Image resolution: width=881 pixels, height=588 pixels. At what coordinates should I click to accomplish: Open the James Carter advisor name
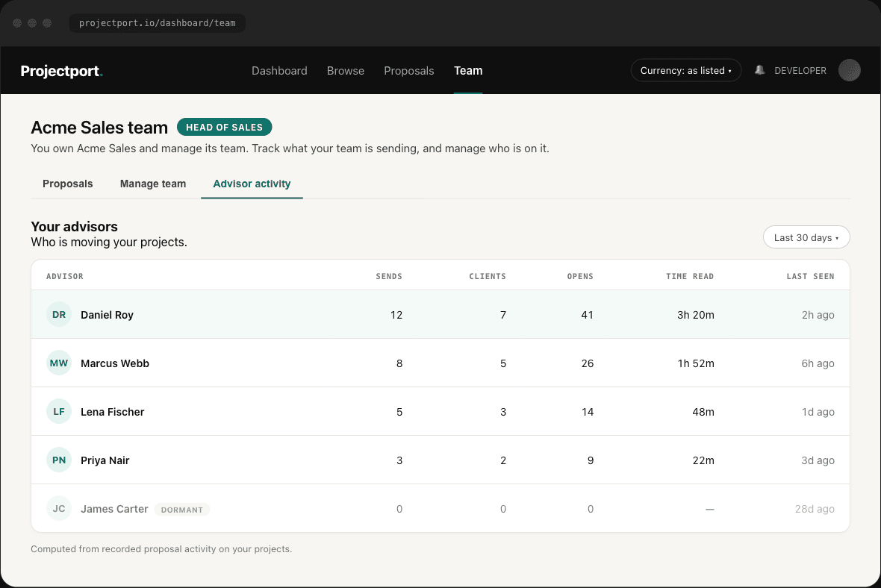click(x=115, y=509)
